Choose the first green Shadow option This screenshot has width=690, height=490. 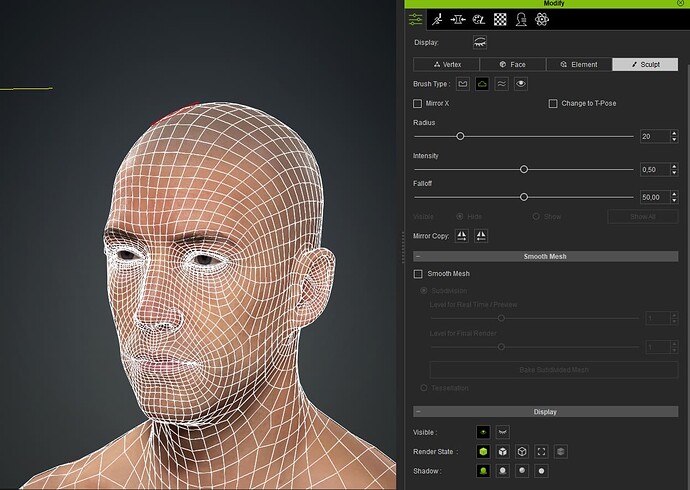click(x=483, y=471)
